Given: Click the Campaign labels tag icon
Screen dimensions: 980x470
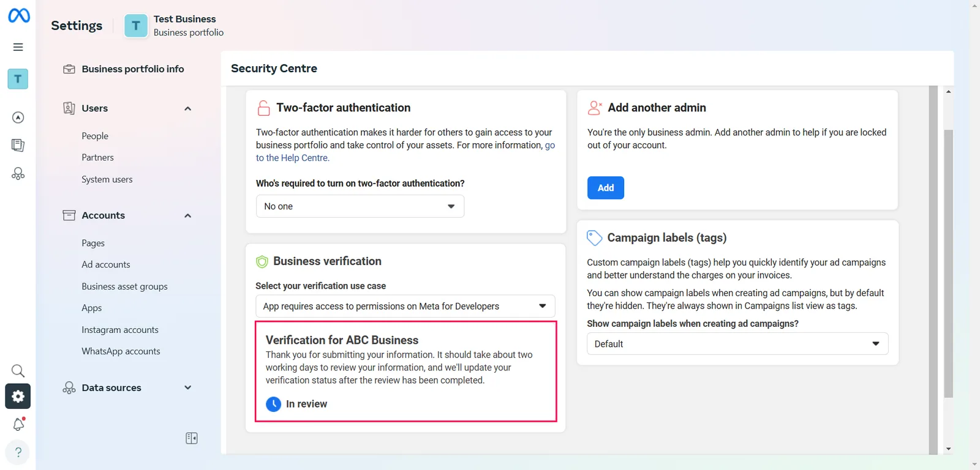Looking at the screenshot, I should point(594,237).
